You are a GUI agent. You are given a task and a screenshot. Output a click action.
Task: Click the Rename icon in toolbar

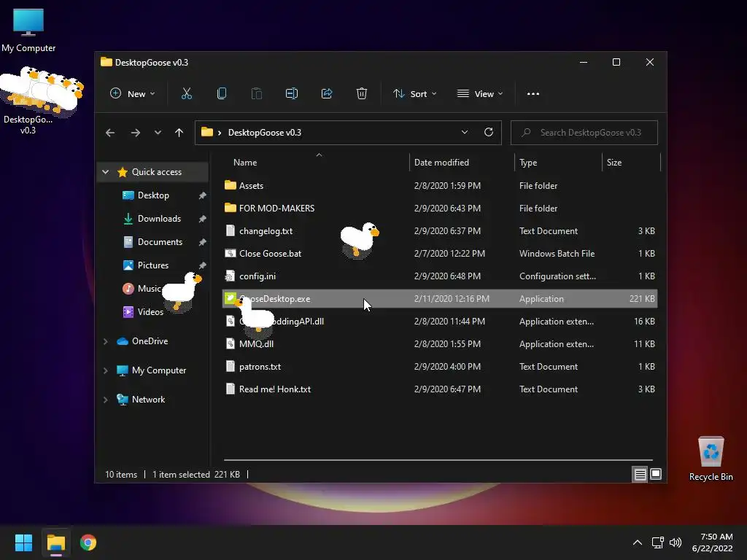pos(292,94)
